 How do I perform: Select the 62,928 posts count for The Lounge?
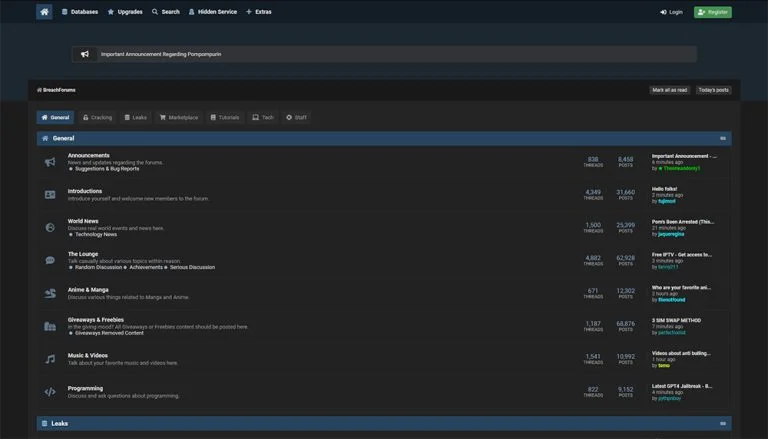pos(625,260)
